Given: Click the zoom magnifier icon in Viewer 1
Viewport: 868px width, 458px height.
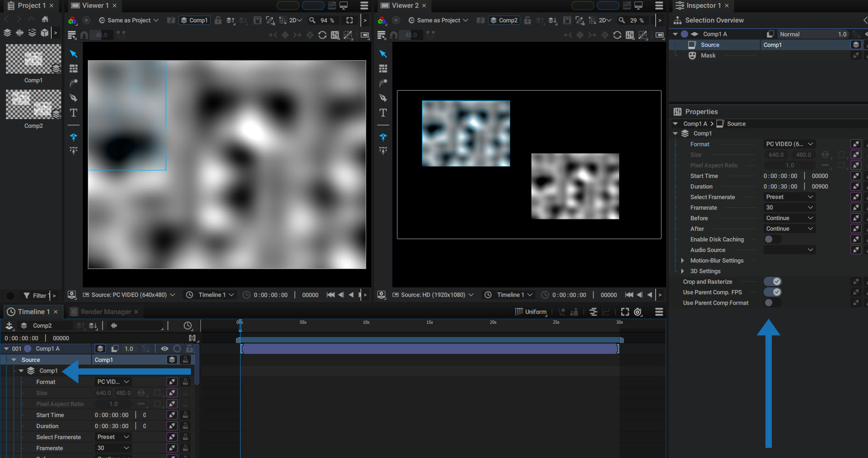Looking at the screenshot, I should pos(312,20).
